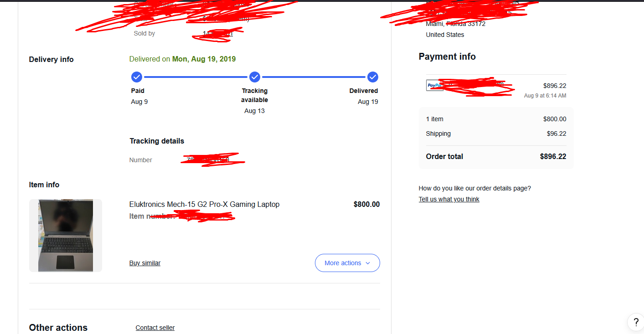Expand the More actions dropdown
This screenshot has height=334, width=644.
click(347, 263)
